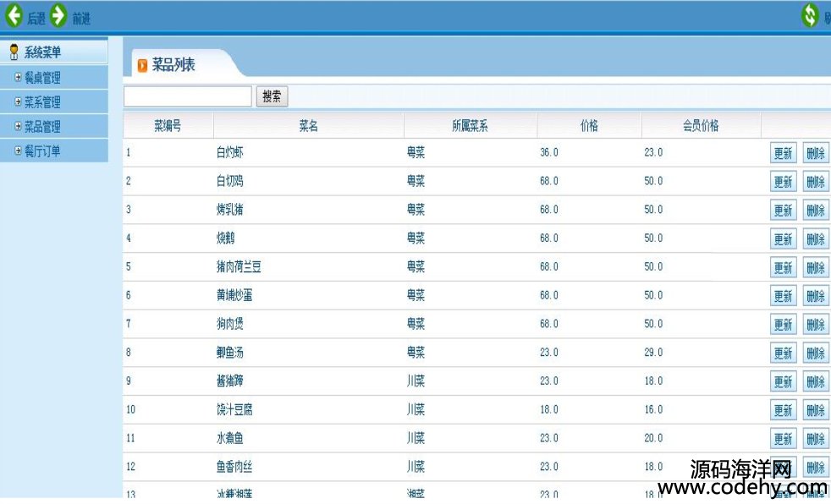The image size is (831, 504).
Task: Click the 后退 label
Action: (36, 19)
